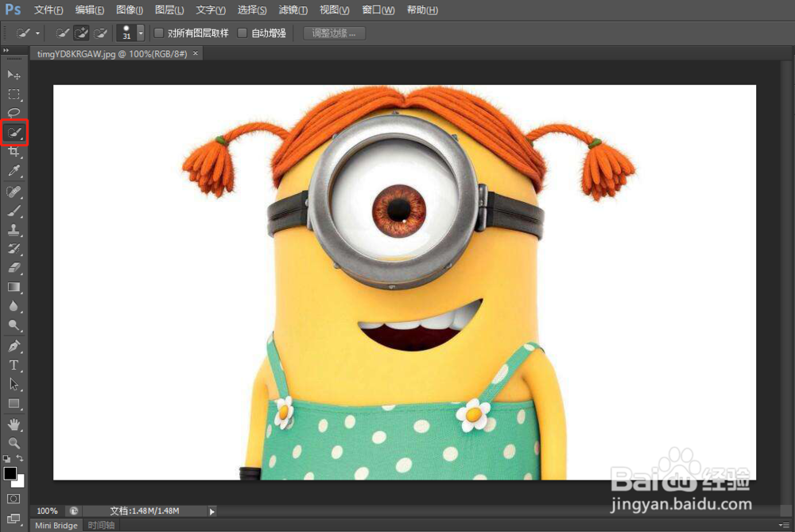The width and height of the screenshot is (795, 532).
Task: Select the Eraser tool
Action: 14,268
